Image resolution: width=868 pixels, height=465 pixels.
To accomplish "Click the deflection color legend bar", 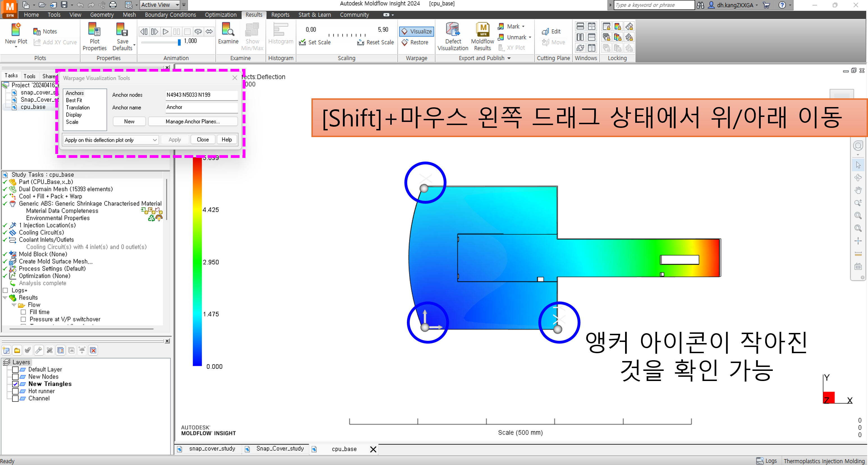I will pyautogui.click(x=197, y=262).
